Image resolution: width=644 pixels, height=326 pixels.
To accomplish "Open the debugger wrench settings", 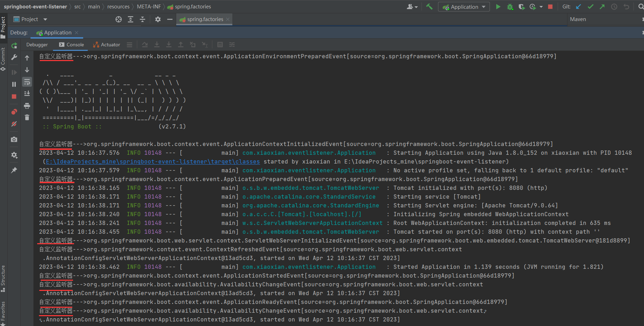I will (14, 57).
